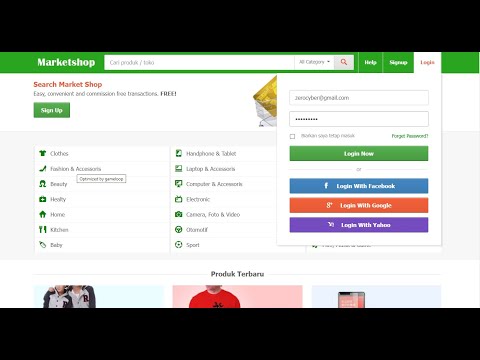
Task: Open the Sport category link
Action: (193, 245)
